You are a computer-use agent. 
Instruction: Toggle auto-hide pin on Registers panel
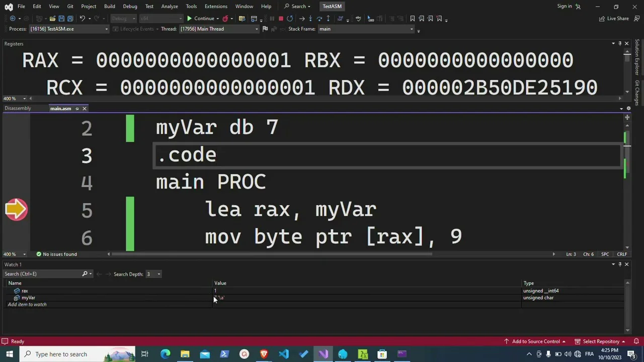pos(620,44)
